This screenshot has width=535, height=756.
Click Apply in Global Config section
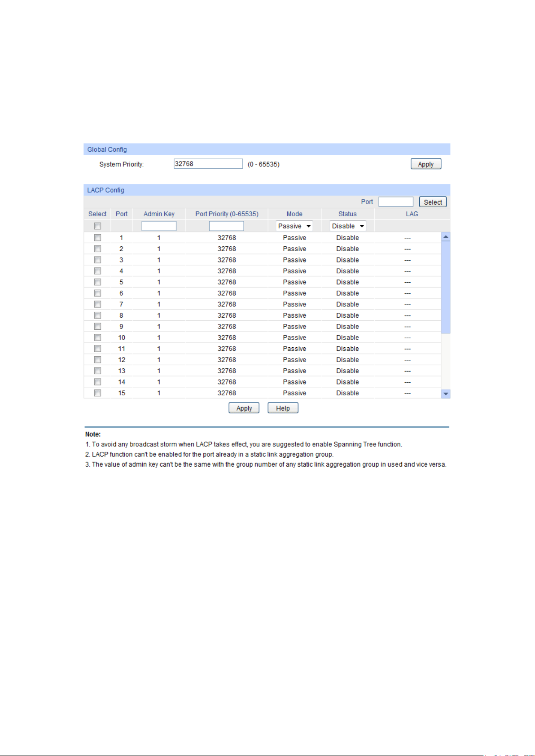pyautogui.click(x=425, y=164)
